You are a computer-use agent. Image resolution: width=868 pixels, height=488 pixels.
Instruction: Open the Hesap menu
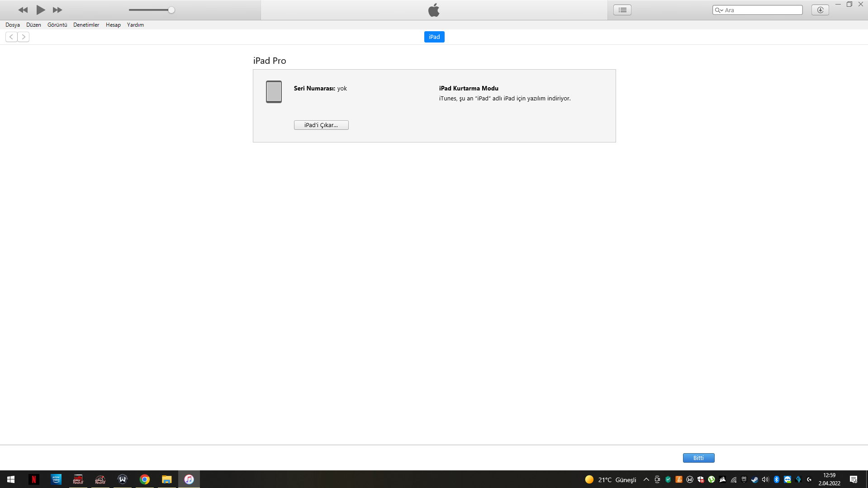[113, 25]
